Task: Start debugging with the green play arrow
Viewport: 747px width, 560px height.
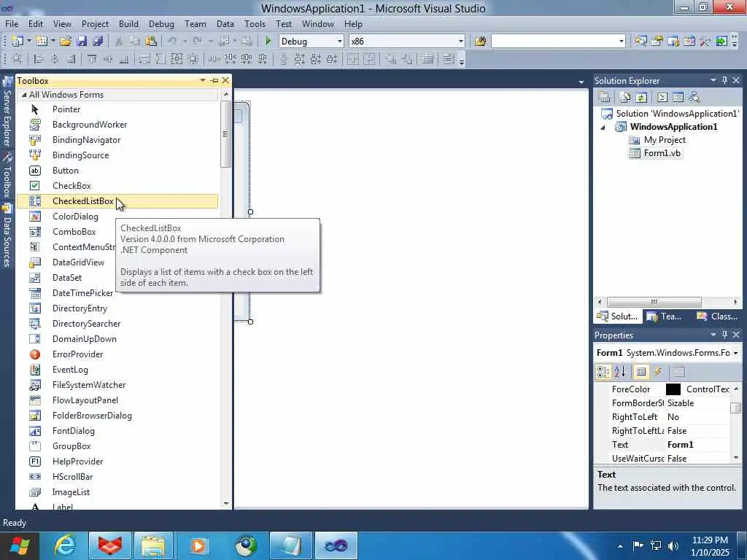Action: 268,42
